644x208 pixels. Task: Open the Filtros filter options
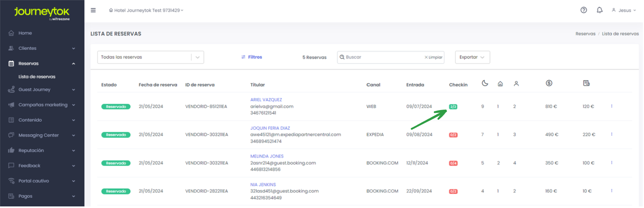click(252, 57)
